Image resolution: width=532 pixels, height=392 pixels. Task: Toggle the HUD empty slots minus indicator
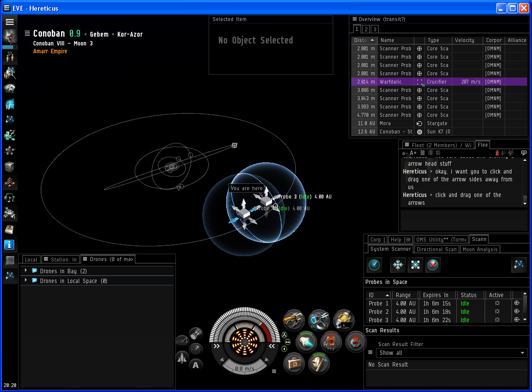tap(288, 342)
